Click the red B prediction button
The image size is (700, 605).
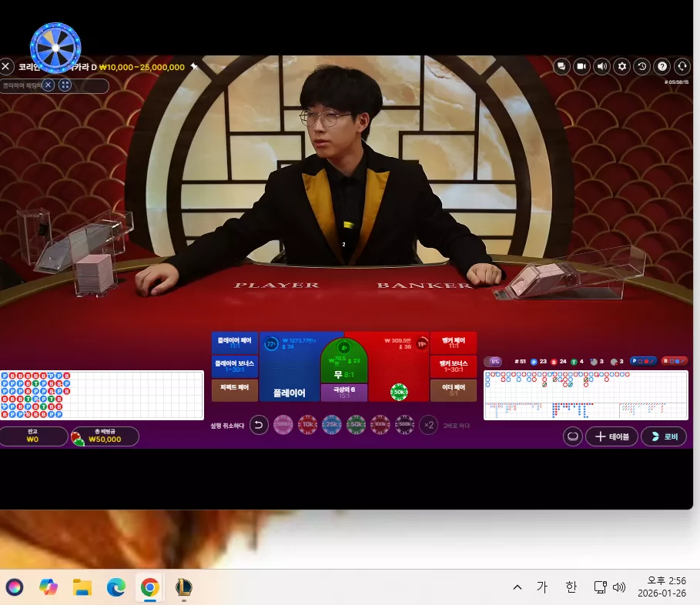[675, 361]
